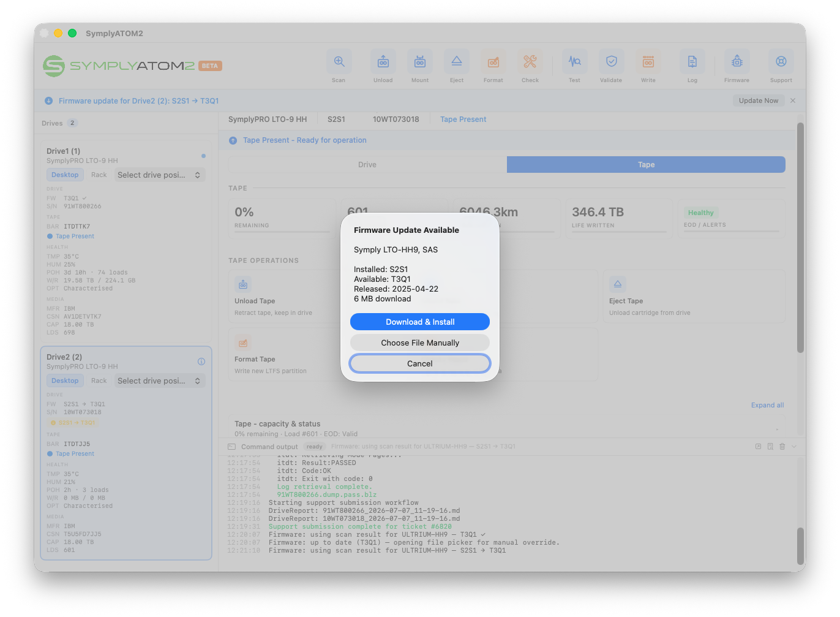The width and height of the screenshot is (840, 617).
Task: Save the command output log
Action: (770, 447)
